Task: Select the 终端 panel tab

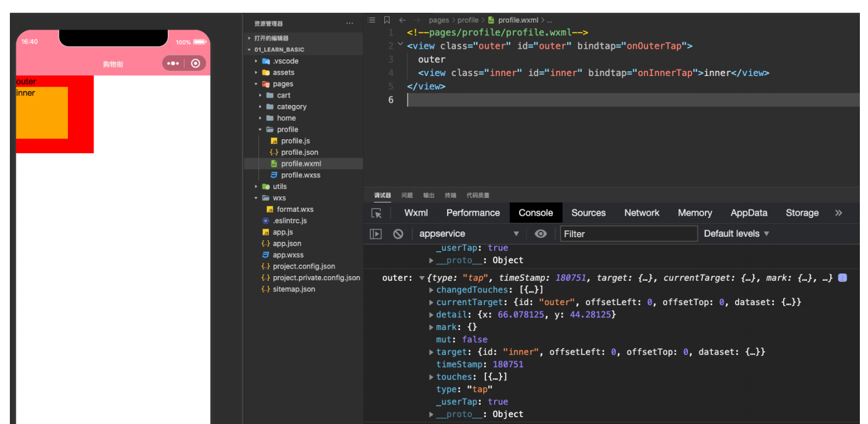Action: [451, 195]
